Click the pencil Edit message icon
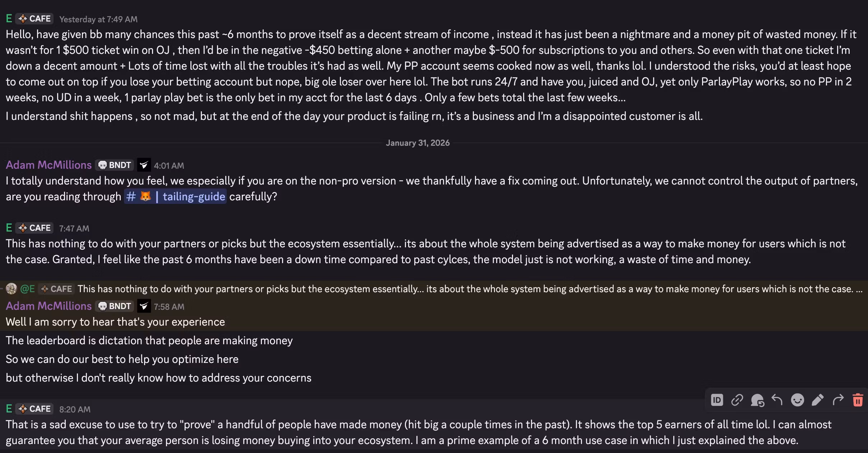Viewport: 868px width, 453px height. tap(817, 400)
